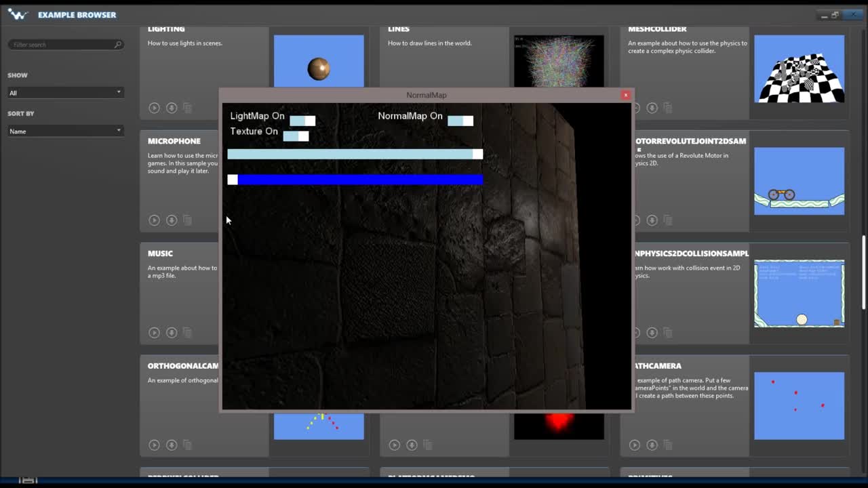
Task: Run the Lighting sample with play icon
Action: click(x=154, y=108)
